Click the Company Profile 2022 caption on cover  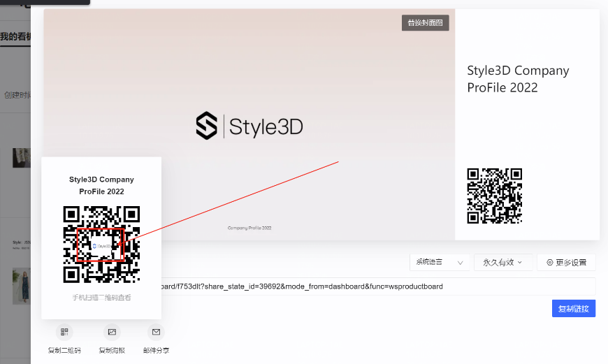click(x=249, y=228)
